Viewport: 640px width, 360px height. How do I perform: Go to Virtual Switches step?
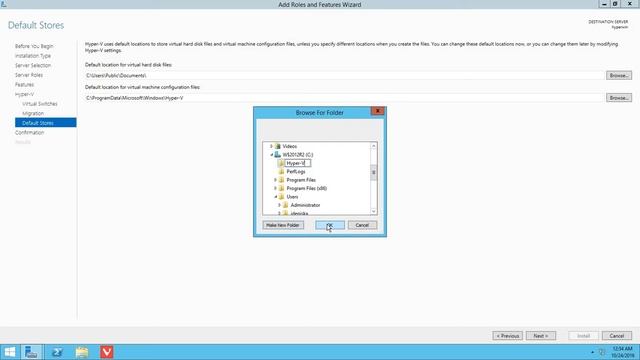(x=40, y=104)
